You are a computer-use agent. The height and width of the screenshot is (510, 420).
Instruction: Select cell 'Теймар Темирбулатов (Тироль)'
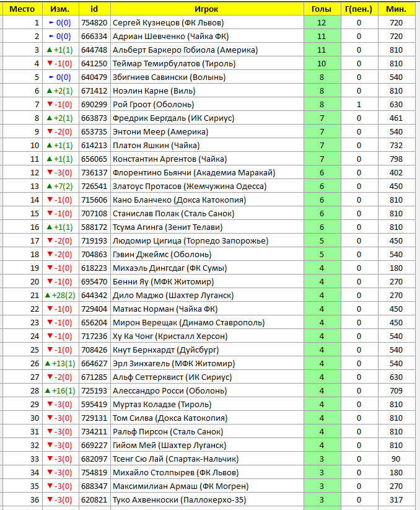[x=207, y=64]
